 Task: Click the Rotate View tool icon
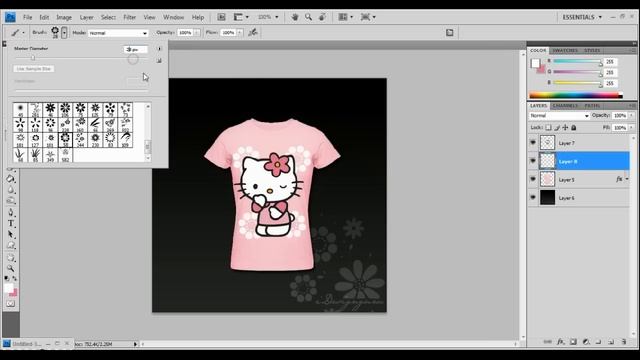tap(322, 17)
